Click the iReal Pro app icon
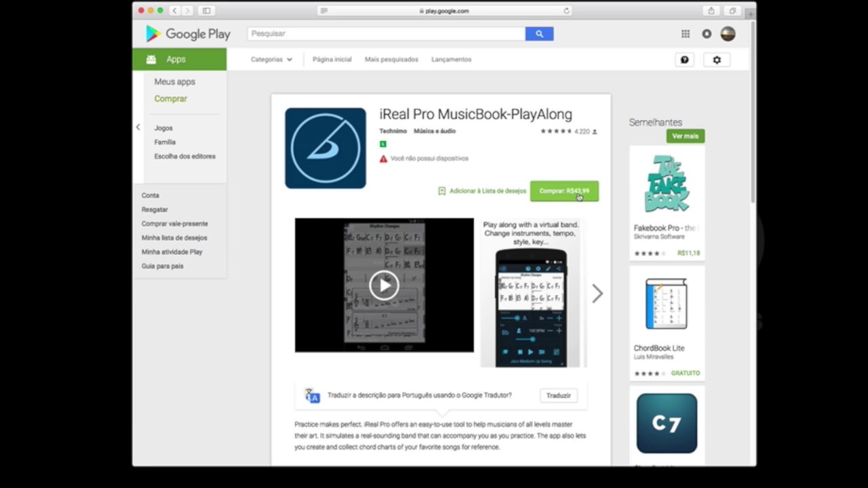The width and height of the screenshot is (868, 488). 325,148
